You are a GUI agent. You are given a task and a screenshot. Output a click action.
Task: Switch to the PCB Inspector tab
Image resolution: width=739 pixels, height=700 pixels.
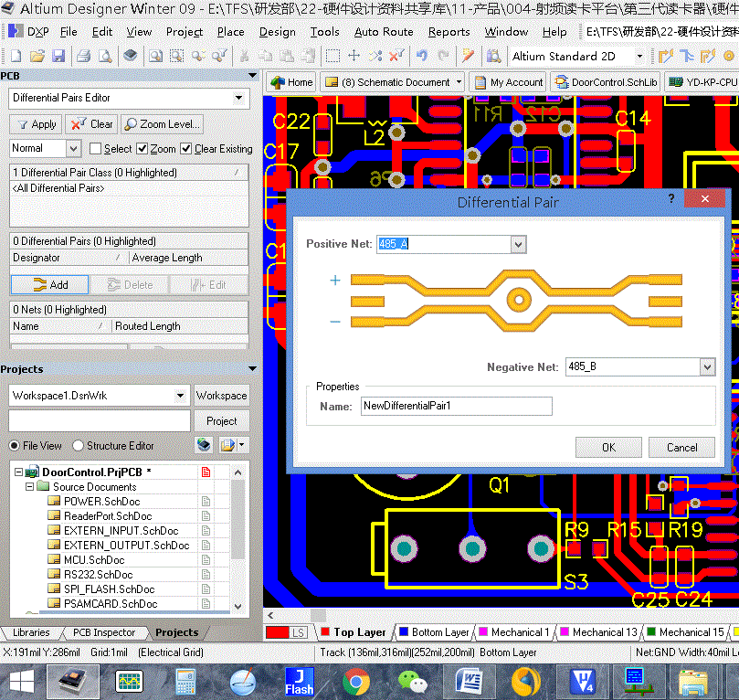(104, 632)
